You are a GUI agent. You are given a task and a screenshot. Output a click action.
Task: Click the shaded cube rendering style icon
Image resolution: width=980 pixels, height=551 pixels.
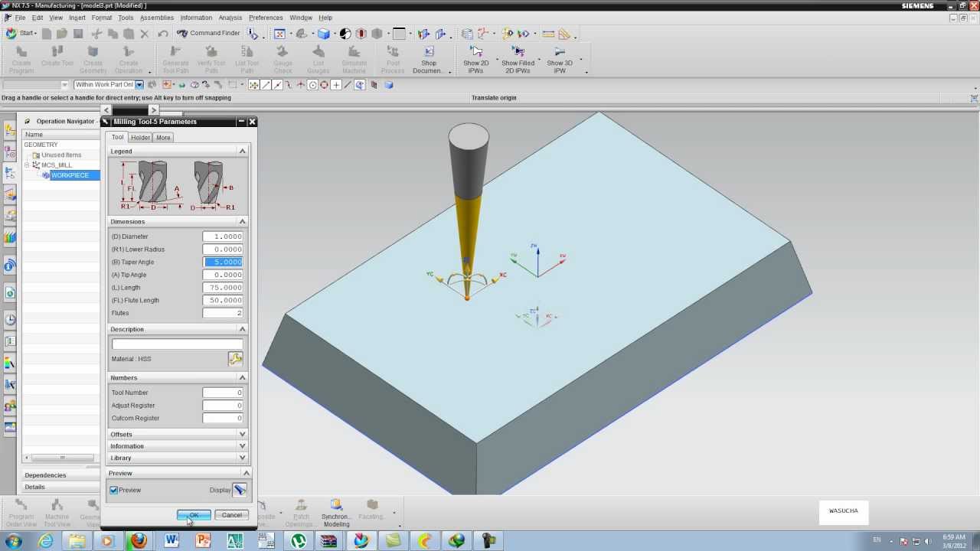point(324,34)
